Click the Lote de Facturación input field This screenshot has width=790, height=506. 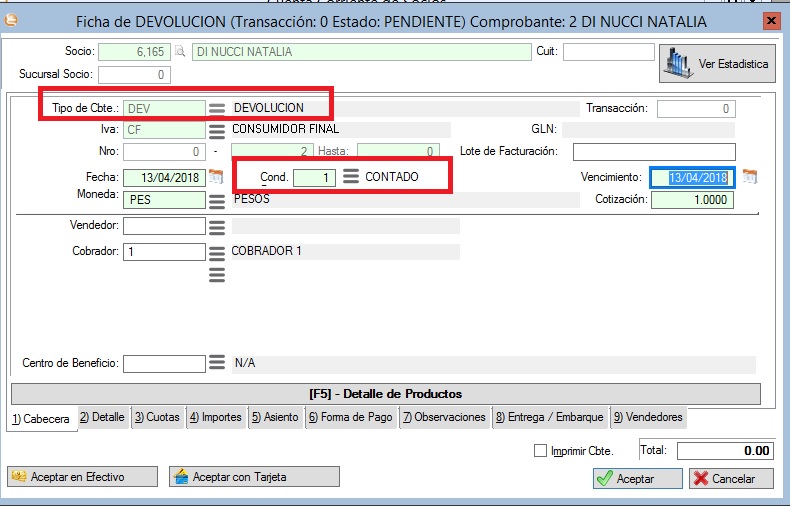pos(653,152)
